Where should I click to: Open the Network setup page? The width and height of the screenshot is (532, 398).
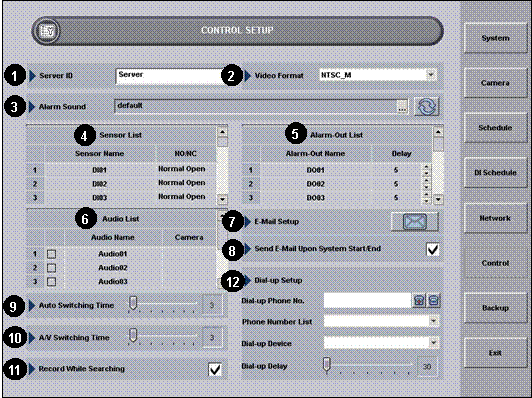click(x=495, y=218)
